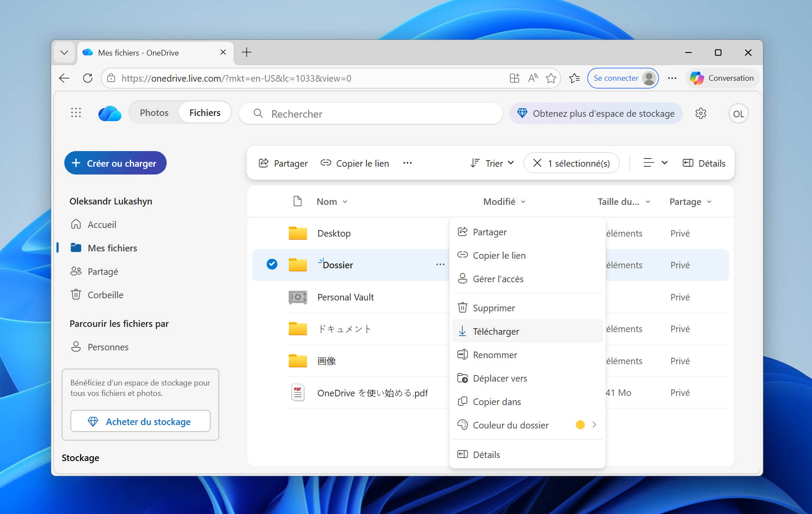This screenshot has height=514, width=812.
Task: Click the browser address bar URL
Action: (236, 78)
